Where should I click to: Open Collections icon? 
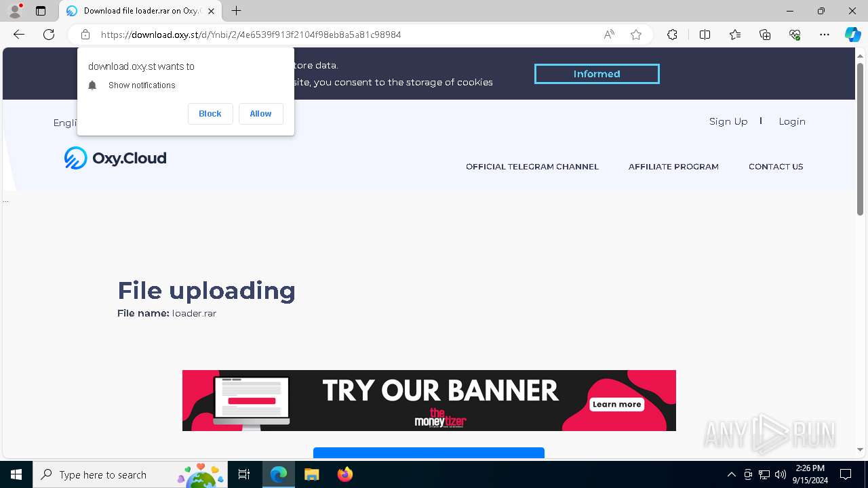pyautogui.click(x=765, y=35)
